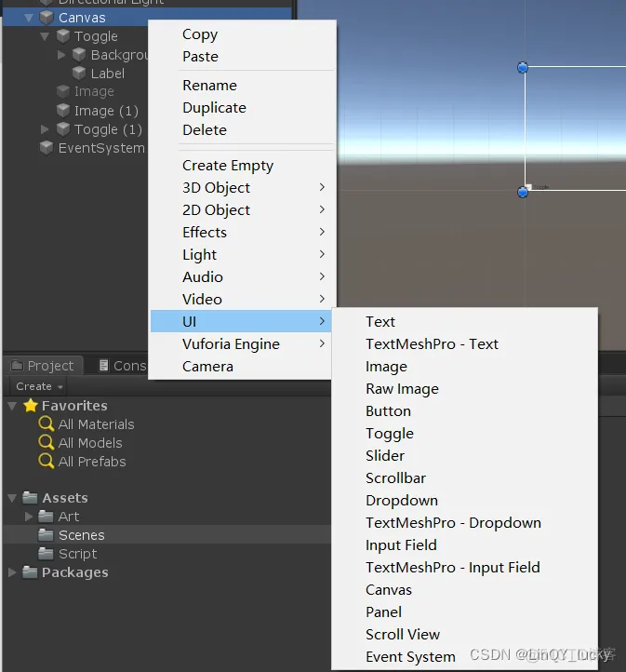Switch to the Project tab
Screen dimensions: 626x672
click(43, 366)
